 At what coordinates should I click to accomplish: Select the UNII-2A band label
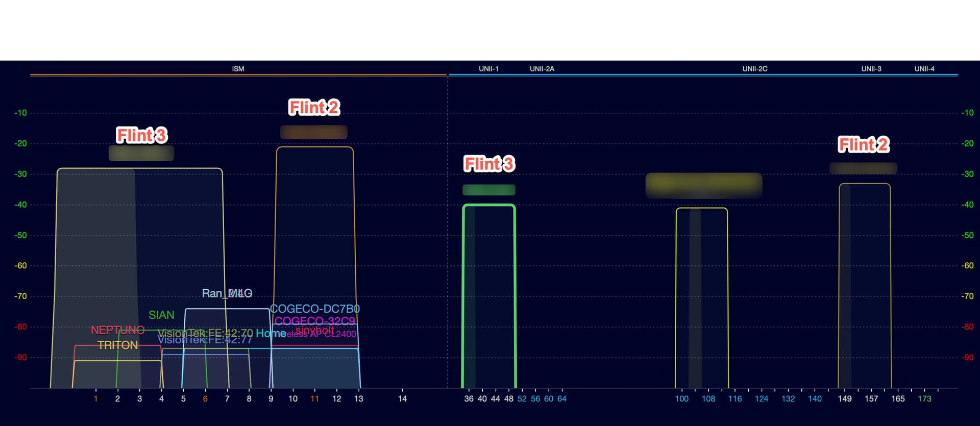click(x=542, y=69)
